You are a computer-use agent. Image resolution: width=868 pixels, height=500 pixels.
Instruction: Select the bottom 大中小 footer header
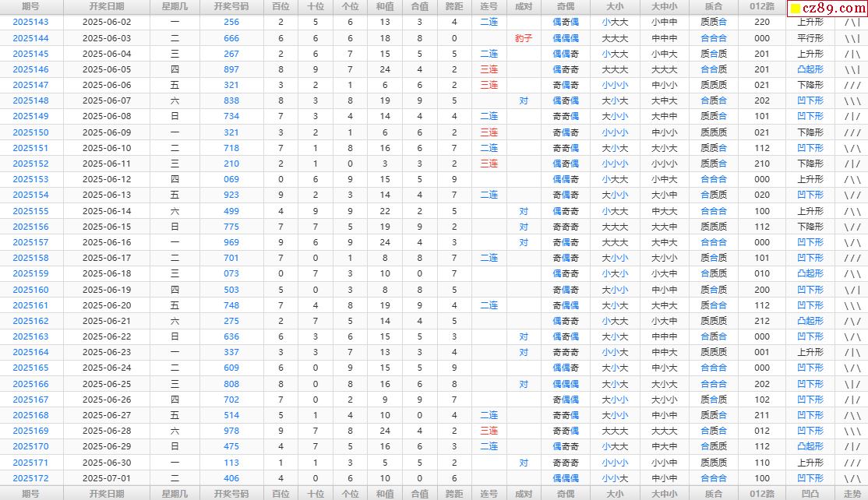click(x=665, y=493)
